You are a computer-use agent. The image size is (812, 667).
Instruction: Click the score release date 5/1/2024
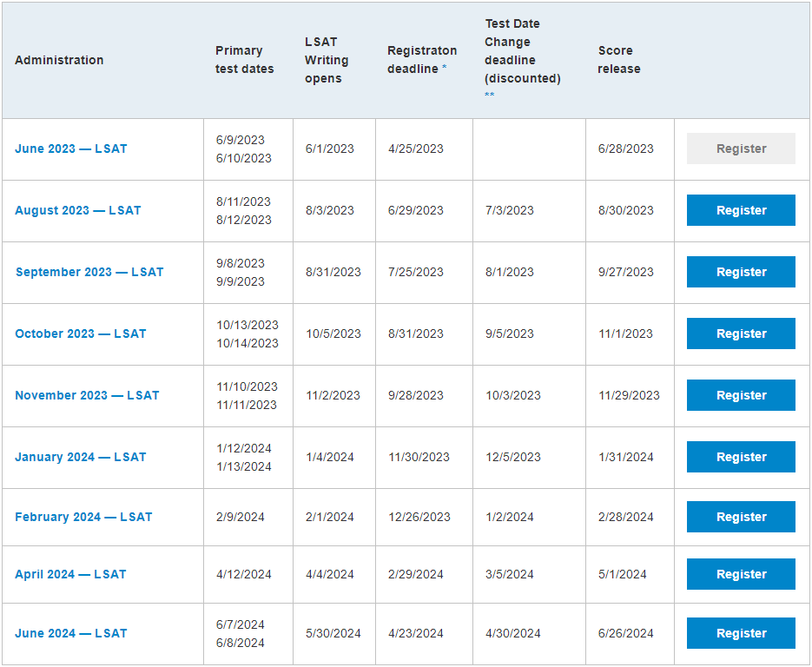tap(623, 574)
